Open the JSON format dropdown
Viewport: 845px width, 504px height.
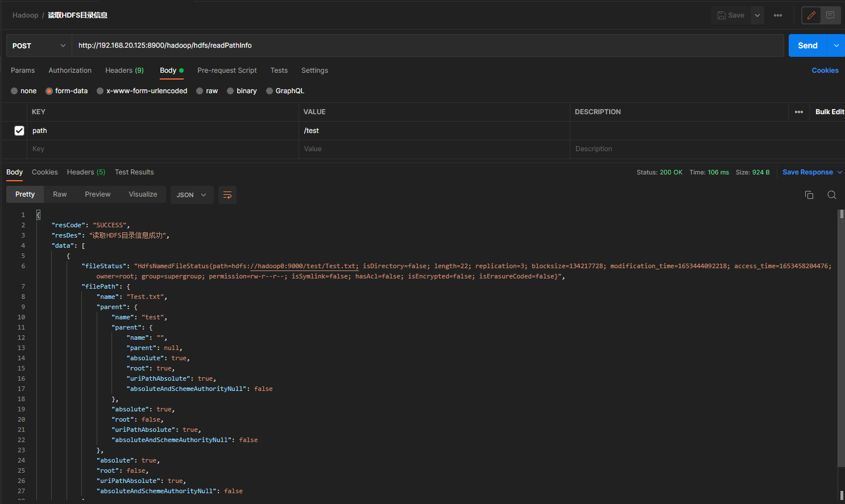point(192,195)
